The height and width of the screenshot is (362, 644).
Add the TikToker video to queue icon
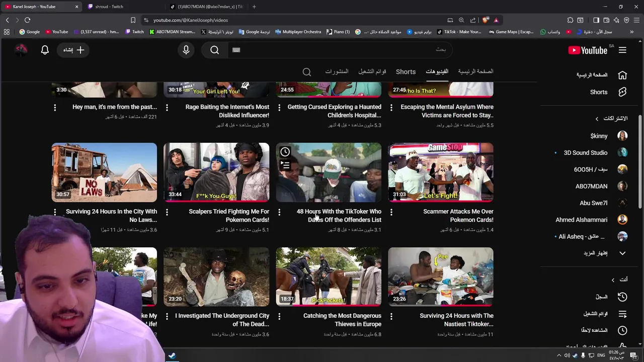285,165
